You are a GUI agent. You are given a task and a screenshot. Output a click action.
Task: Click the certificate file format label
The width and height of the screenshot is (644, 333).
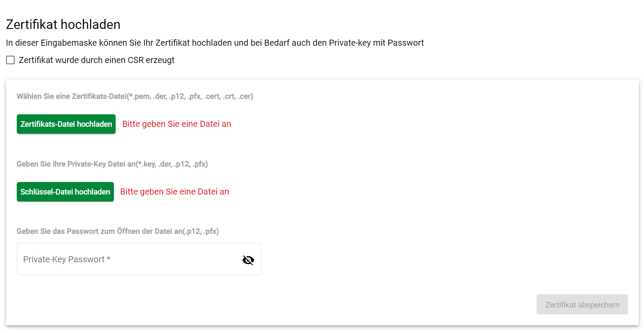[x=135, y=96]
